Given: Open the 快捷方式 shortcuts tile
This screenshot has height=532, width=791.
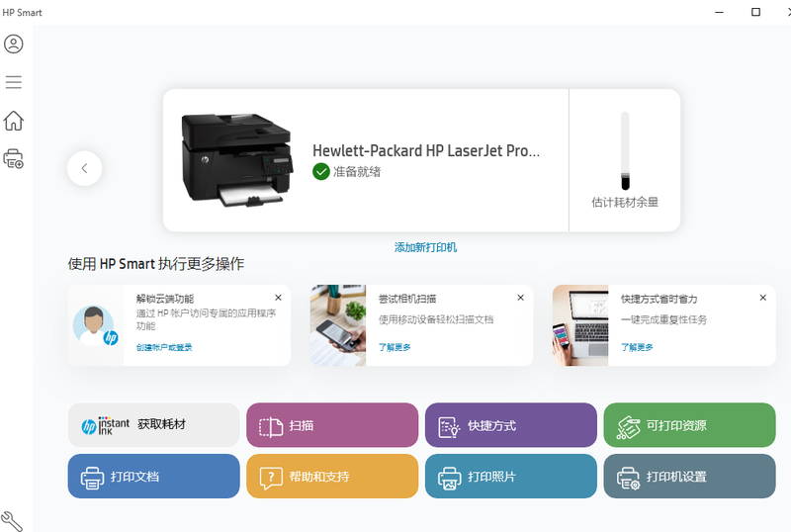Looking at the screenshot, I should coord(511,425).
